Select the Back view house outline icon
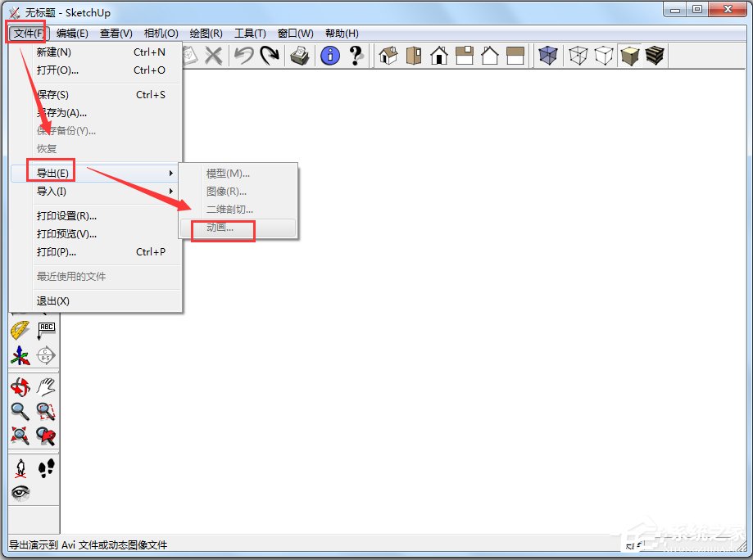The width and height of the screenshot is (753, 560). (490, 56)
